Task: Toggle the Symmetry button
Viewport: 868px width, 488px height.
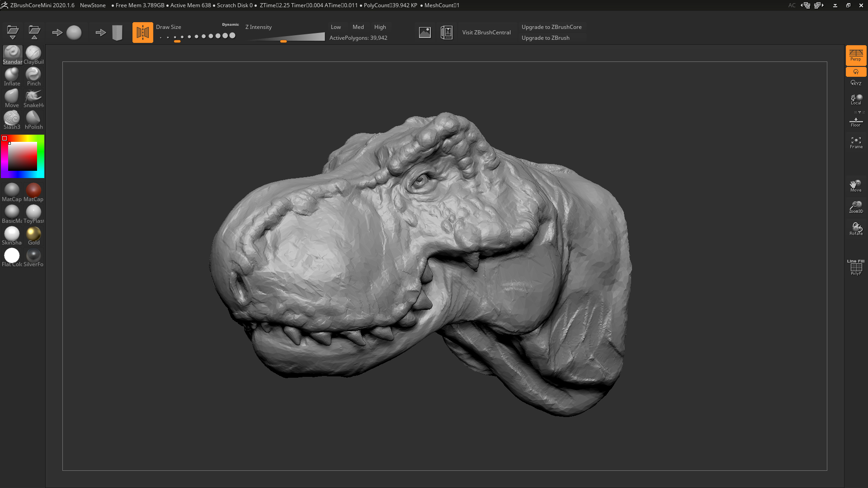Action: click(x=142, y=33)
